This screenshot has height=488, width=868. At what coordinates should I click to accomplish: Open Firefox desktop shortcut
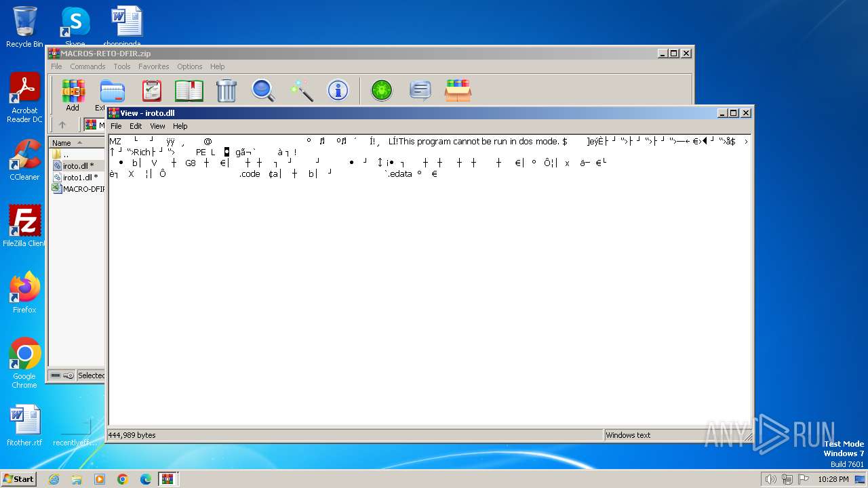(x=24, y=293)
